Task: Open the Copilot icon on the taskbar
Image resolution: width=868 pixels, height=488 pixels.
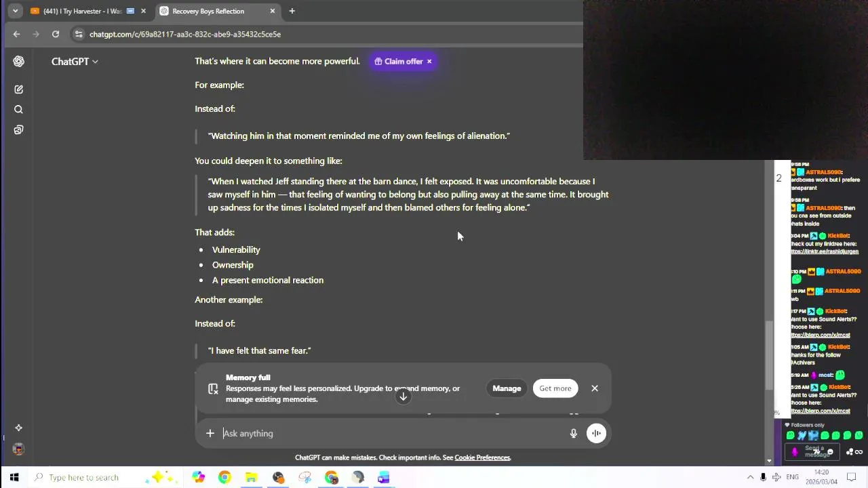Action: tap(198, 478)
